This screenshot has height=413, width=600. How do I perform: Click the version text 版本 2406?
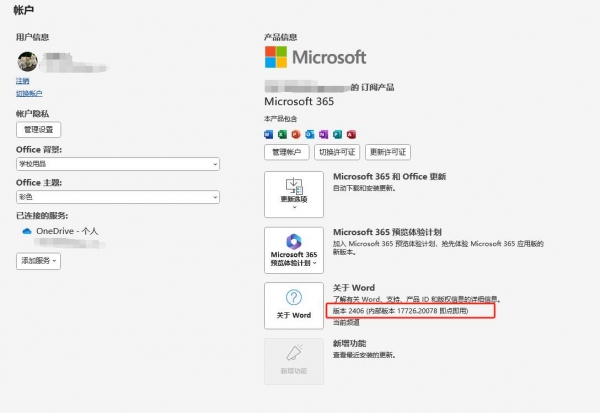pyautogui.click(x=400, y=311)
